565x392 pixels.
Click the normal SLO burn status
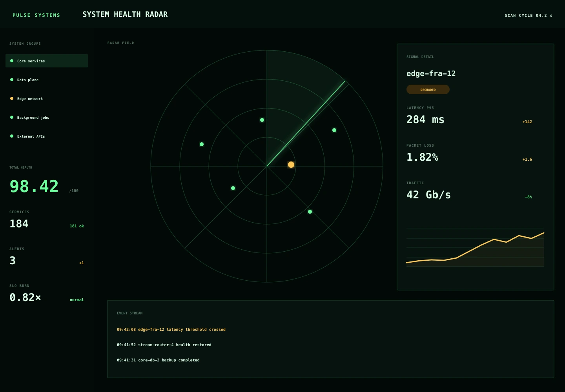[77, 299]
